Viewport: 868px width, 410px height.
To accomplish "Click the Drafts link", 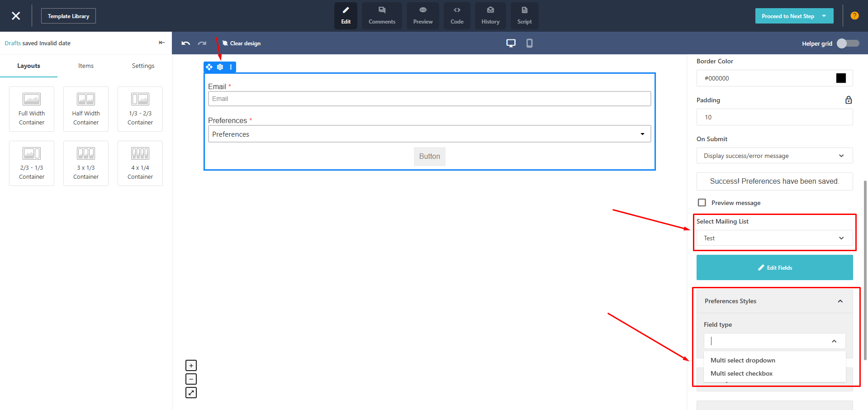I will click(x=13, y=43).
